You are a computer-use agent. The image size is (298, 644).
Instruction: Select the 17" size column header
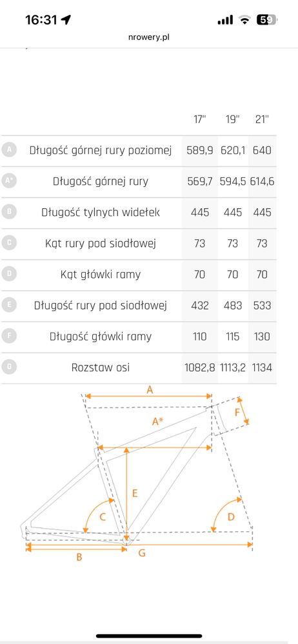pyautogui.click(x=200, y=119)
